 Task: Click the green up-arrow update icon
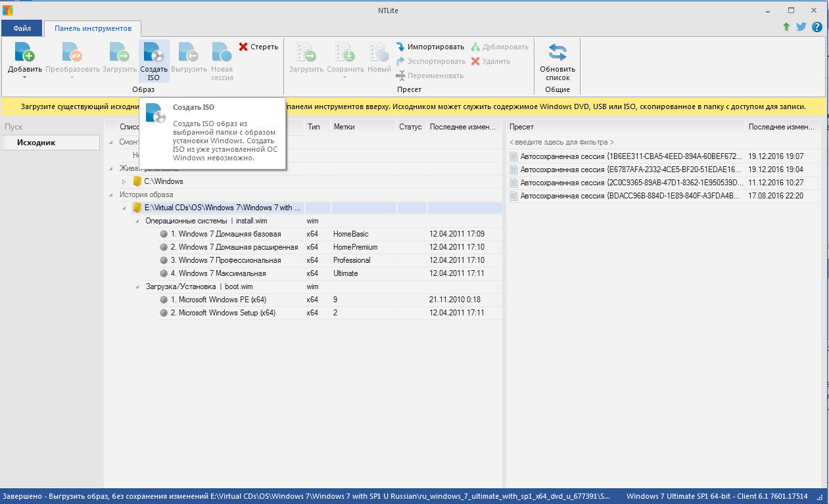coord(786,27)
